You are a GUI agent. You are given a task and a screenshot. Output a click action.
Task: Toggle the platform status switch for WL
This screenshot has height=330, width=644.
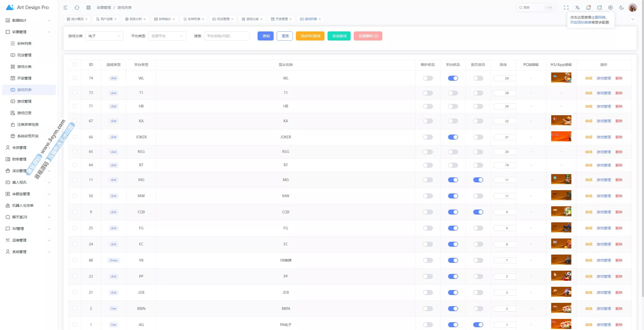(453, 78)
